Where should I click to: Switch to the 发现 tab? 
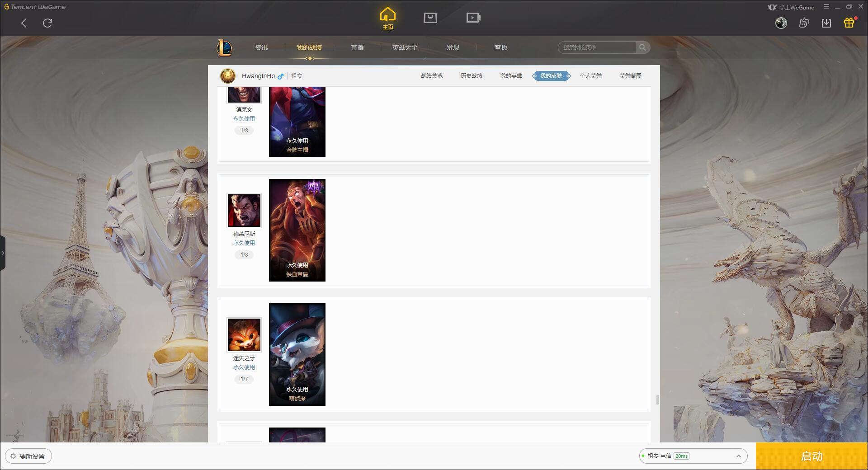453,47
